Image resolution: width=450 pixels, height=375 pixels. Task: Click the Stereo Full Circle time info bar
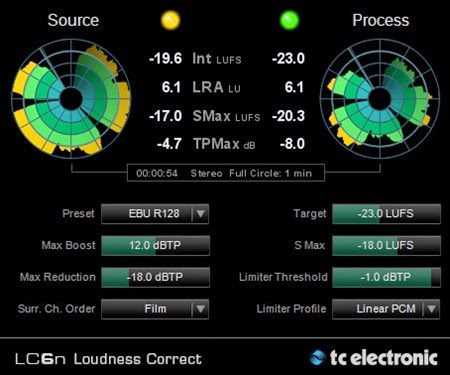tap(226, 173)
